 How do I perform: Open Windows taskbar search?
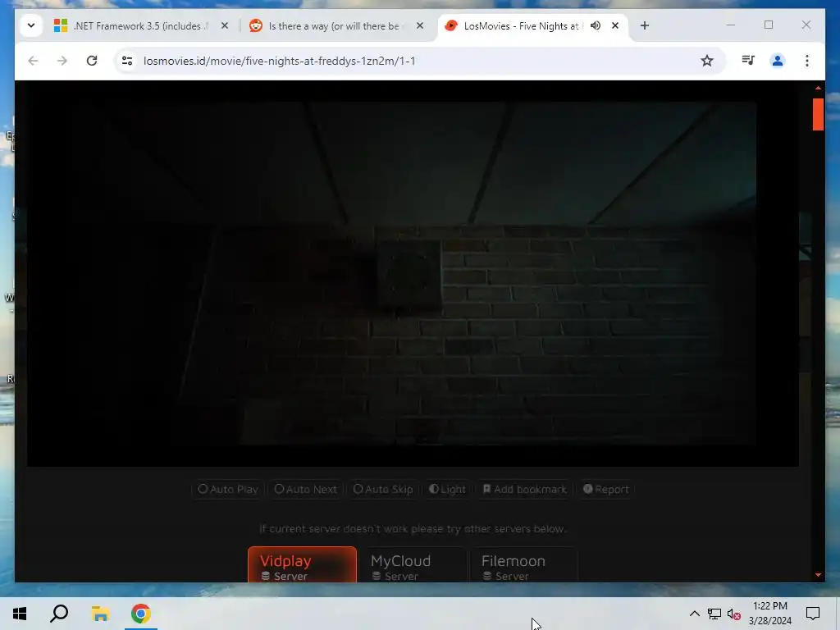[59, 614]
